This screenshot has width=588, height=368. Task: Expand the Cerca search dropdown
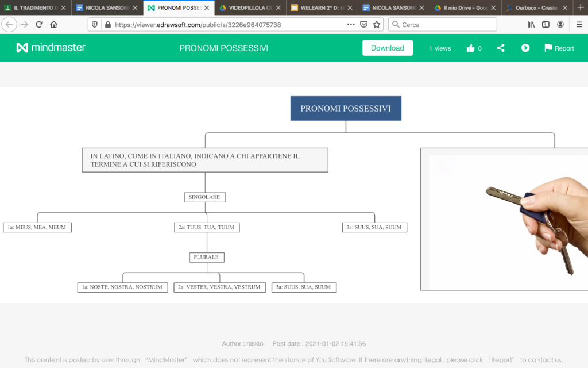(397, 24)
